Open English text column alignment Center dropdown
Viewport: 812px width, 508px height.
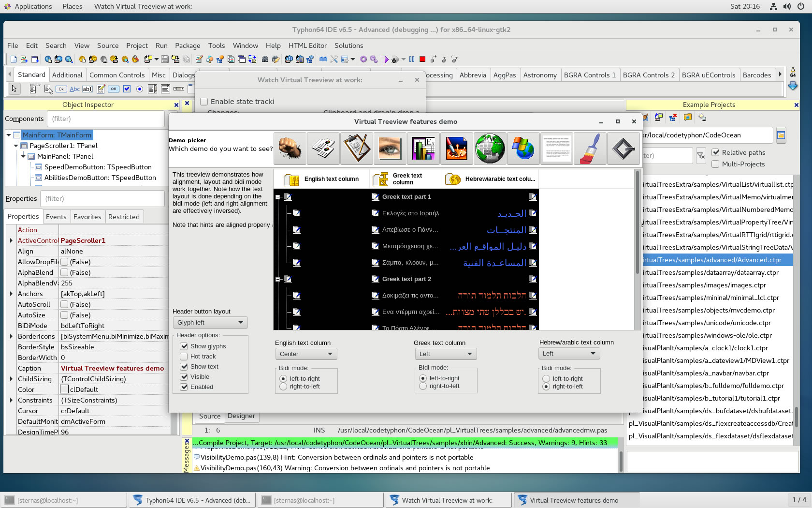[306, 354]
